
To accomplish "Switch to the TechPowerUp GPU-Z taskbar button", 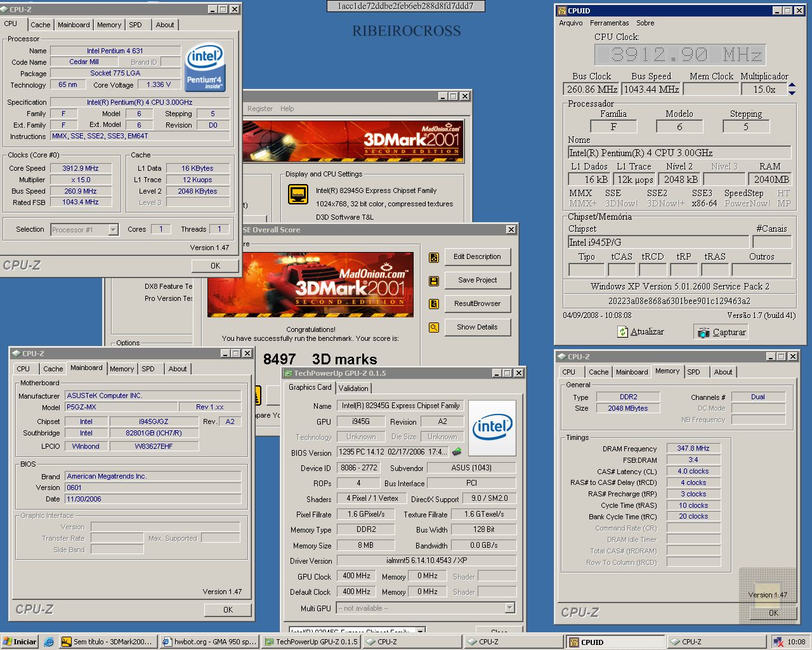I will [x=311, y=642].
